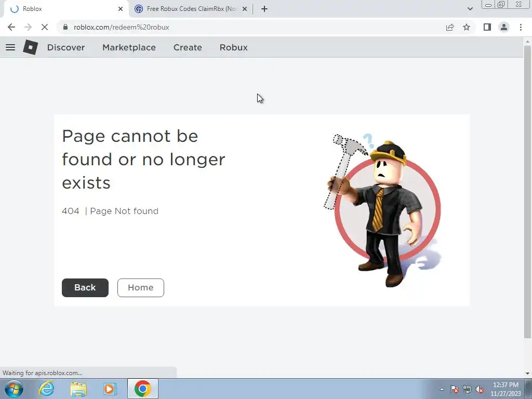Switch to the Roblox tab

(66, 9)
